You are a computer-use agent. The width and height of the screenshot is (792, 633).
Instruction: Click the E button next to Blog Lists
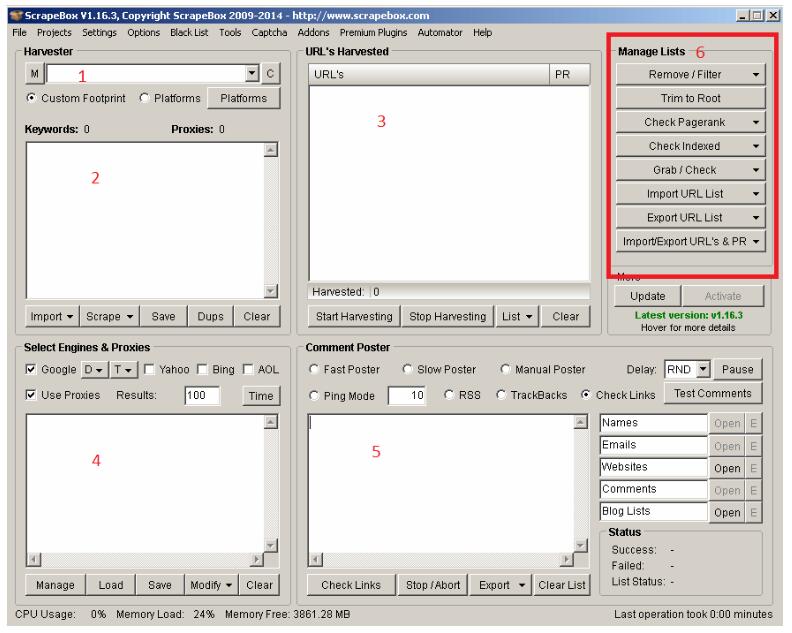753,512
